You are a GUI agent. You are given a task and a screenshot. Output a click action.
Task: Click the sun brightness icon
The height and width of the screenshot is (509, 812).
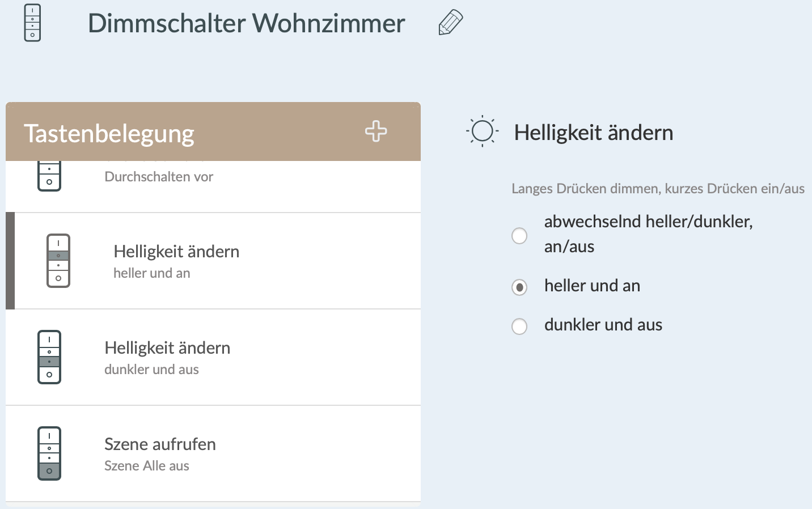tap(483, 132)
